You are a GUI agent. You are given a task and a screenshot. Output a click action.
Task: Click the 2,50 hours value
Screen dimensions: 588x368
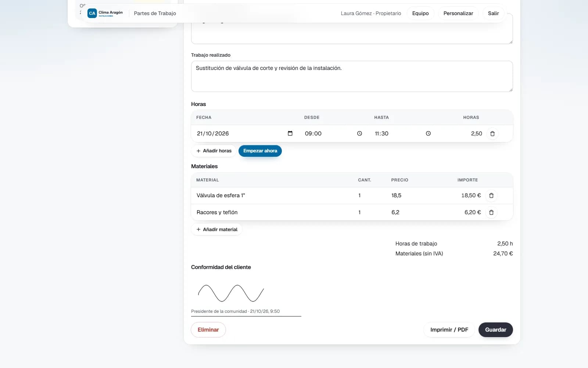[476, 134]
